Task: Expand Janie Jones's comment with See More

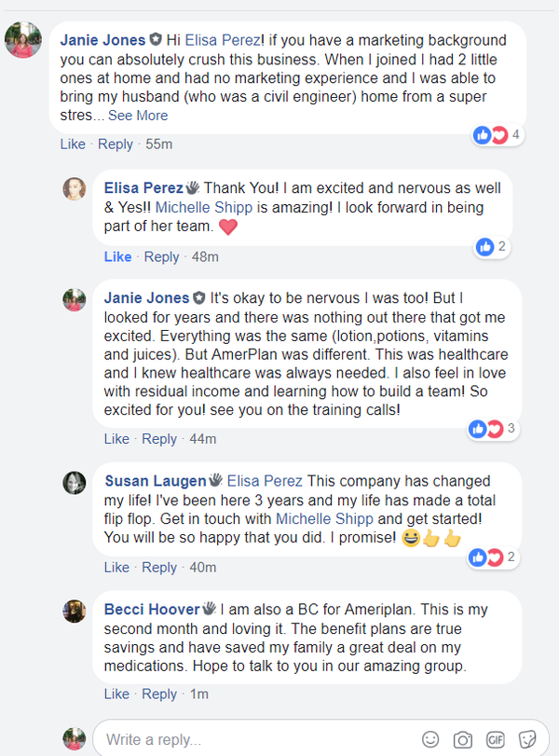Action: click(x=138, y=116)
